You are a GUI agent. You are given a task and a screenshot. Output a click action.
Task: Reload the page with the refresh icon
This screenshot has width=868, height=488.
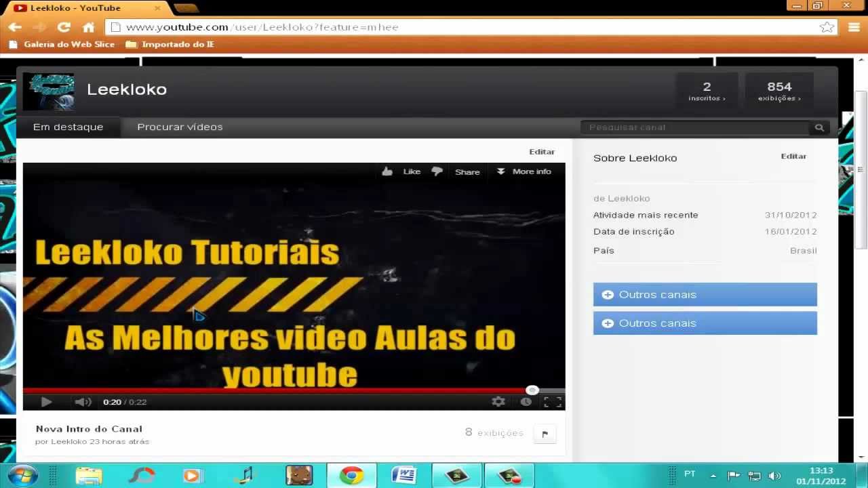(64, 27)
